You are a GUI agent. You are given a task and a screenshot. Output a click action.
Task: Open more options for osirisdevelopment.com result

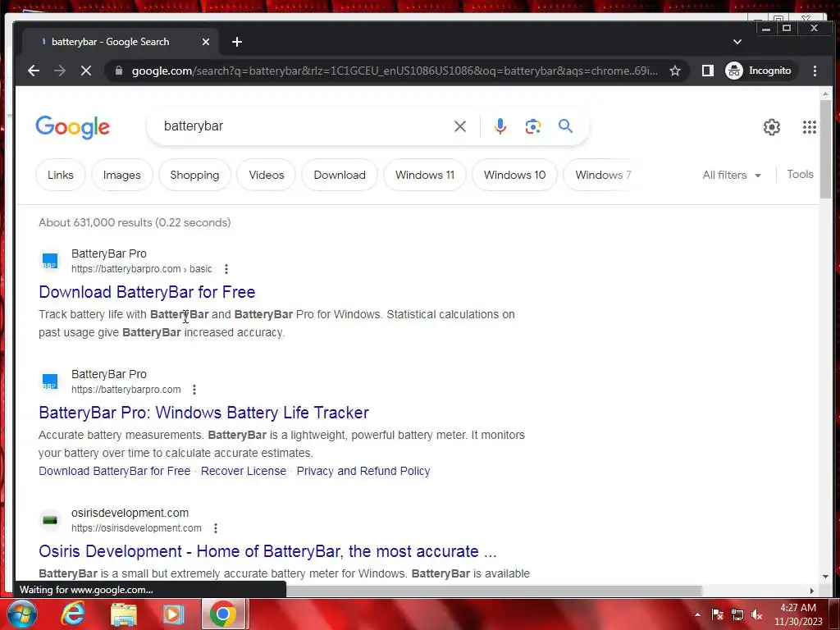coord(216,528)
